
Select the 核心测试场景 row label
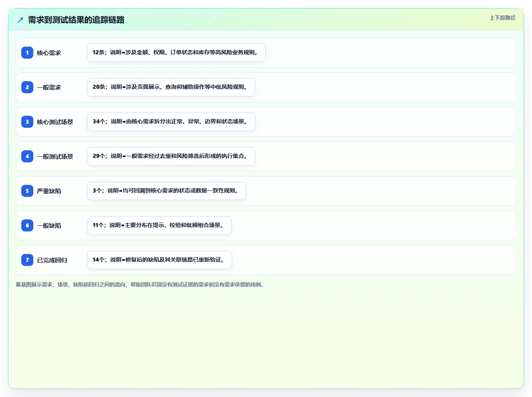[x=55, y=122]
